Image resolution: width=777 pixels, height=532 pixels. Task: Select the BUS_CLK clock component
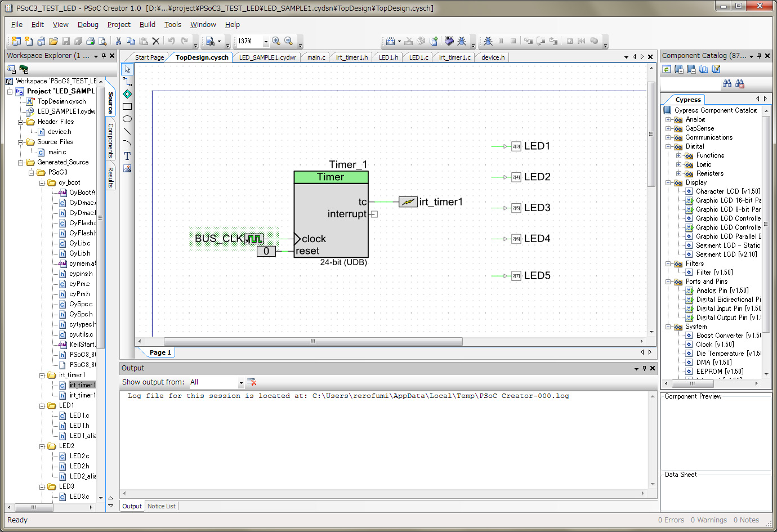pos(234,239)
